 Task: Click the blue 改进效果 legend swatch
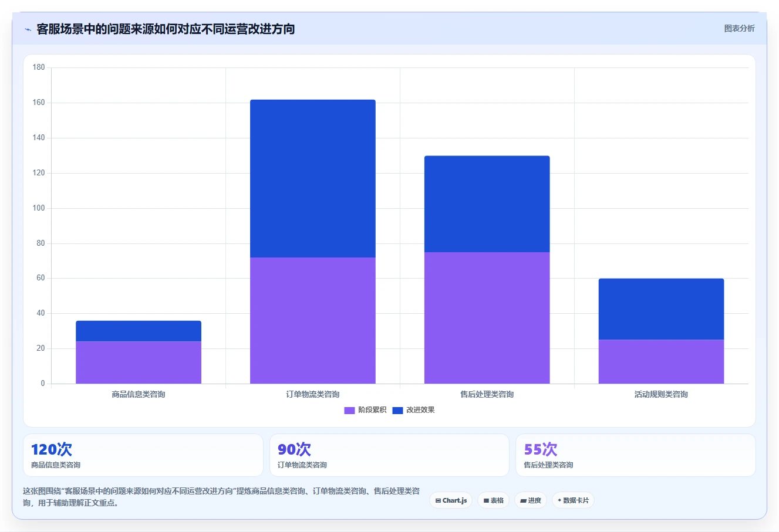(x=397, y=410)
